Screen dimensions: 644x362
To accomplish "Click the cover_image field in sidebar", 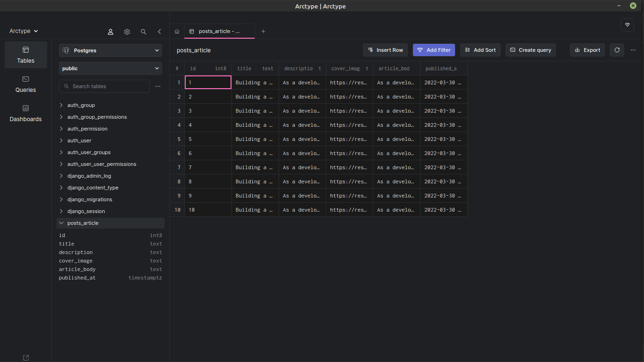I will coord(110,261).
